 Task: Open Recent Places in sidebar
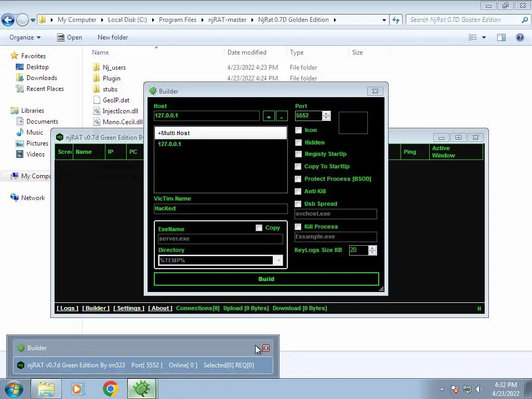[x=45, y=88]
